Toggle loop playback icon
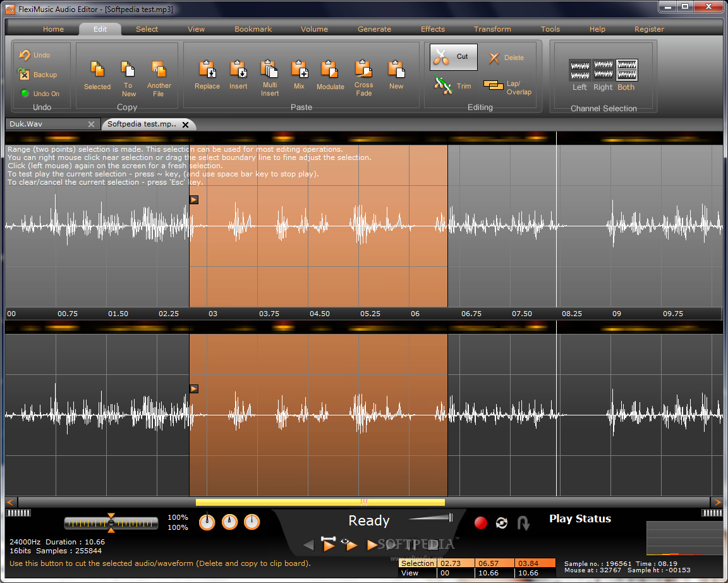The height and width of the screenshot is (583, 728). point(501,523)
